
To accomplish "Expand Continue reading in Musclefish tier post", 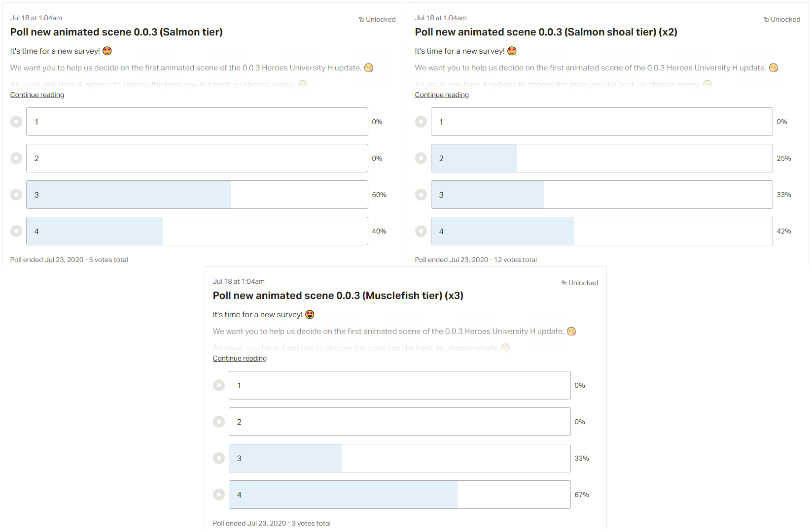I will pyautogui.click(x=240, y=358).
